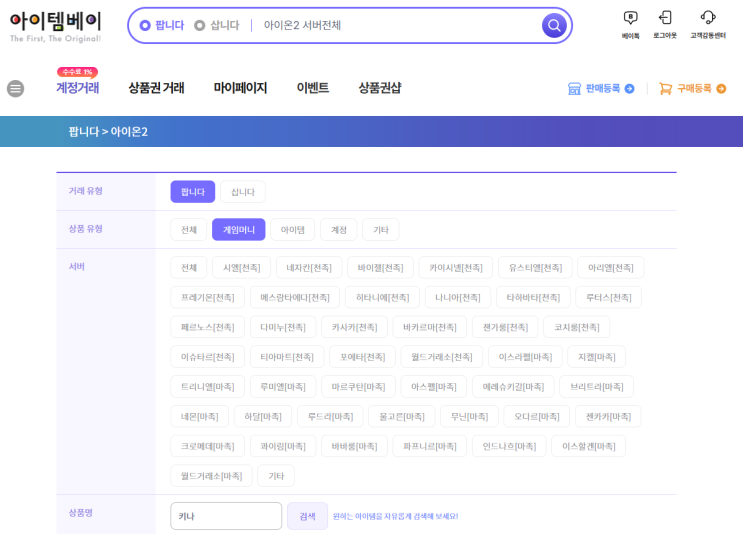Click the 로그아웃 icon
Screen dimensions: 743x534
665,25
